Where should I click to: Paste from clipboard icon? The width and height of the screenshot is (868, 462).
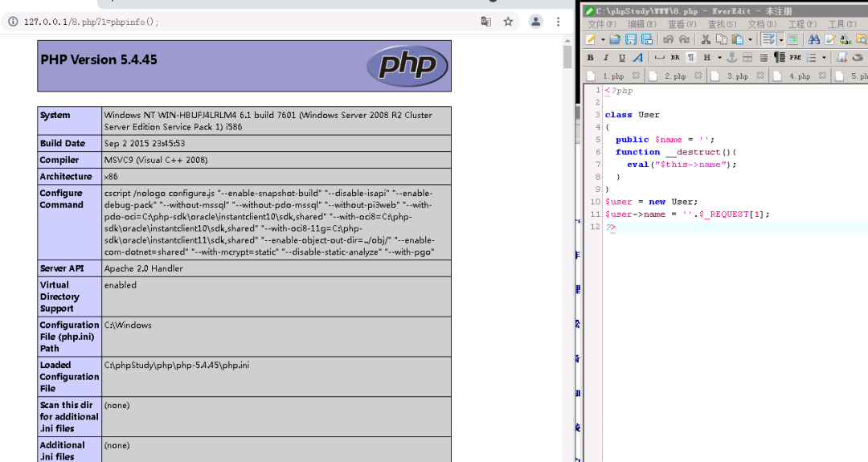[x=737, y=39]
